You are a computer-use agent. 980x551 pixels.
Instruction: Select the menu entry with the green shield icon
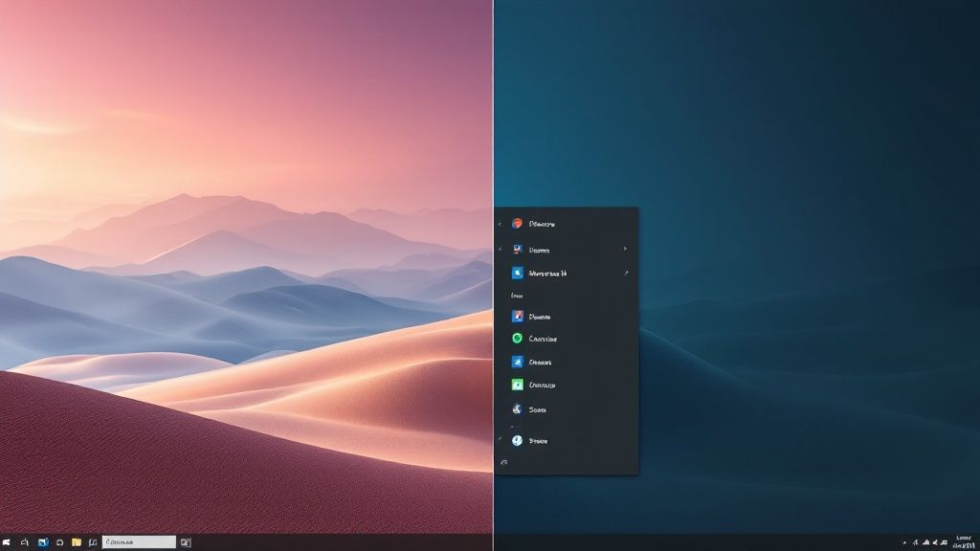567,339
